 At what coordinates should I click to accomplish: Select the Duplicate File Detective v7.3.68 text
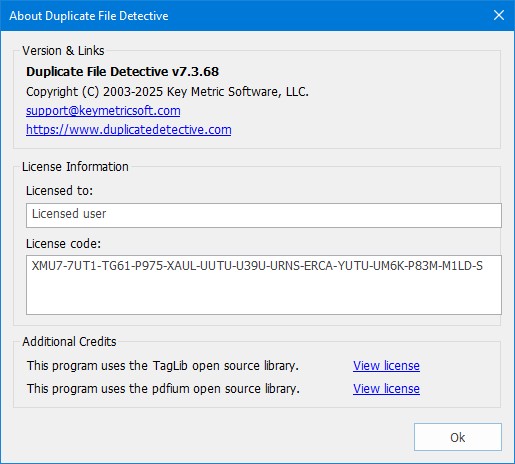coord(122,72)
